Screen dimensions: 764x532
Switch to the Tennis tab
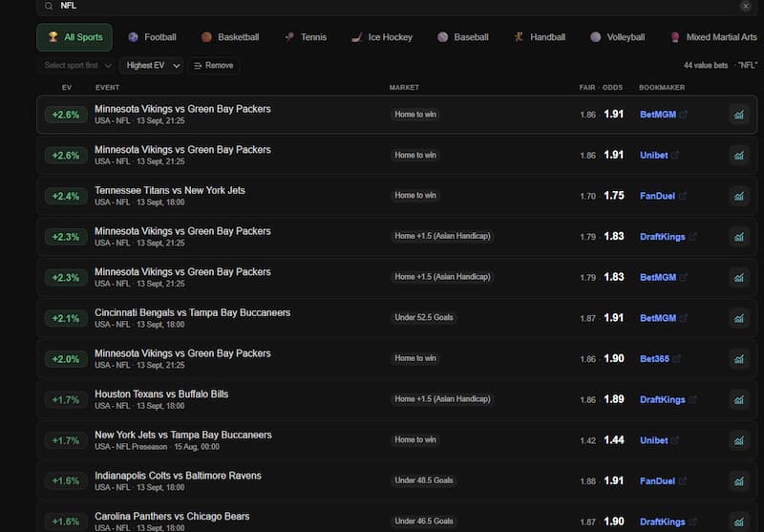point(306,37)
